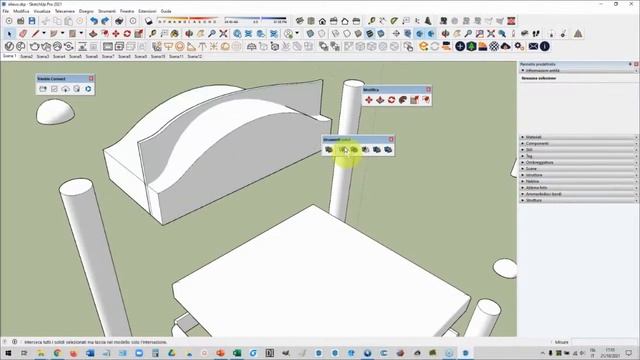Viewport: 640px width, 360px height.
Task: Select the Push/Pull tool in main toolbar
Action: [x=93, y=34]
